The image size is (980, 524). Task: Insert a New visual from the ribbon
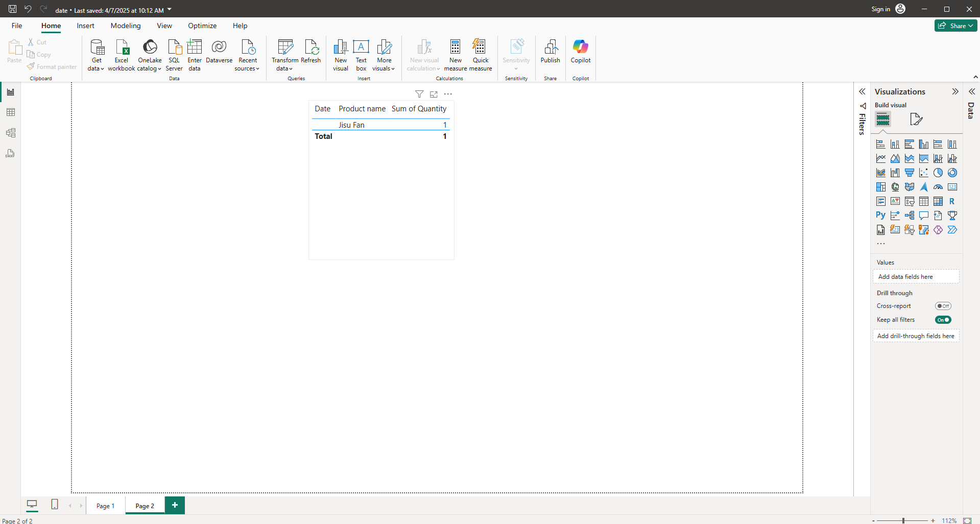(341, 55)
